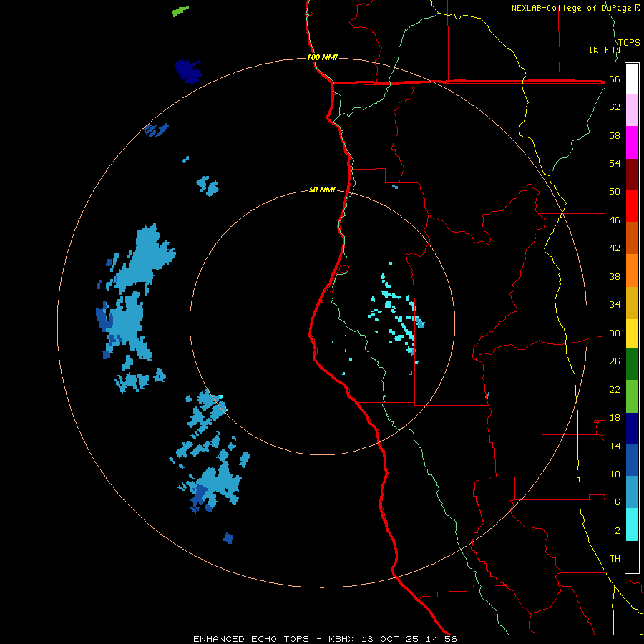644x644 pixels.
Task: Select the cyan legend band
Action: click(x=632, y=525)
